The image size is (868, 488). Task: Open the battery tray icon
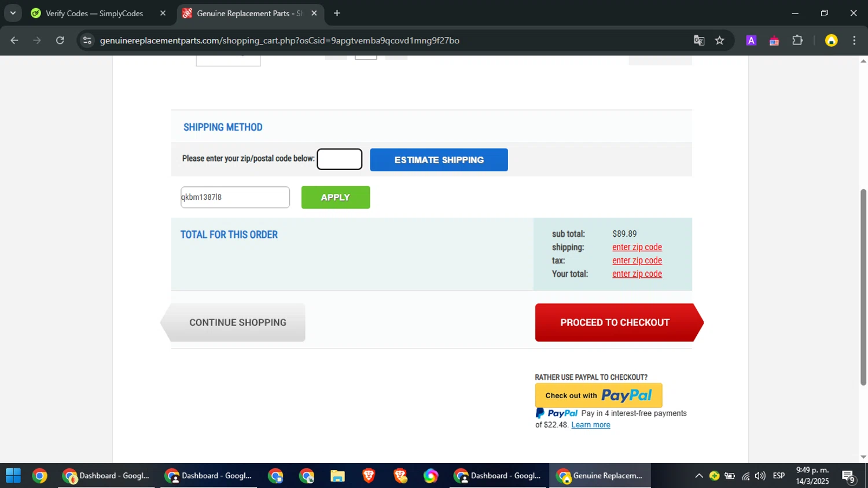pyautogui.click(x=730, y=476)
